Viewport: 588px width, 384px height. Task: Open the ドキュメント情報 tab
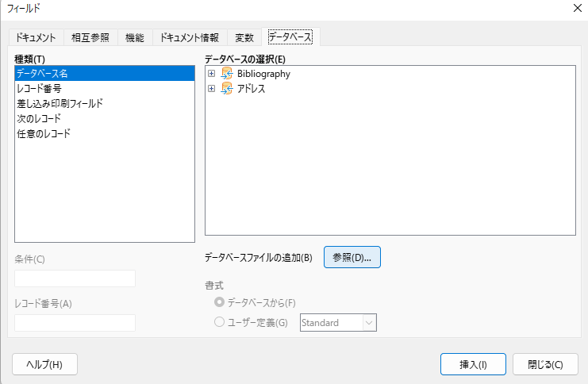[189, 37]
